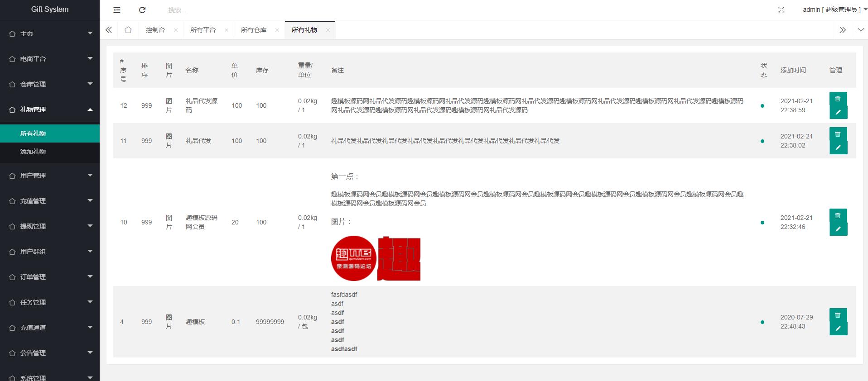The image size is (868, 381).
Task: Edit gift row 12 with pencil icon
Action: [x=838, y=112]
